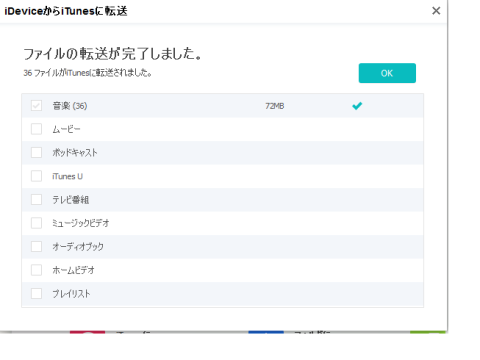
Task: Check the オーディオブック checkbox
Action: pos(36,247)
